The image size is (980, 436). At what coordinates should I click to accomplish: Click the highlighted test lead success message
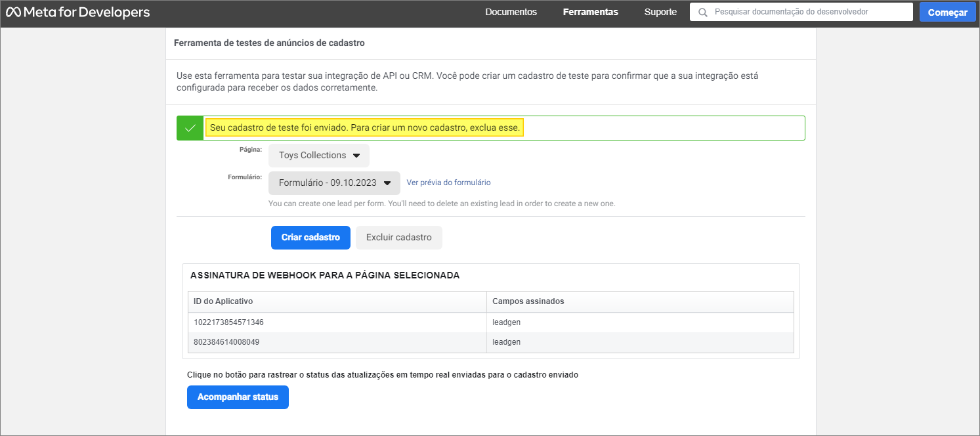[364, 128]
